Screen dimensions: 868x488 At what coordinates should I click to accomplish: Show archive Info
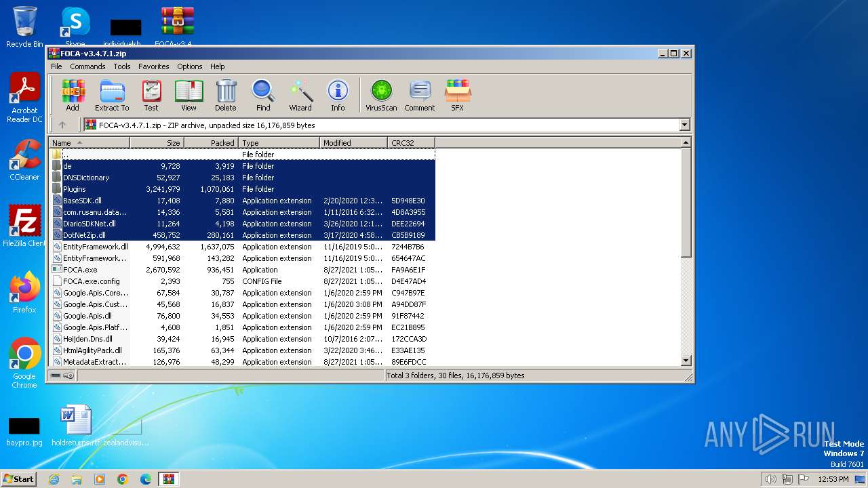(x=338, y=96)
